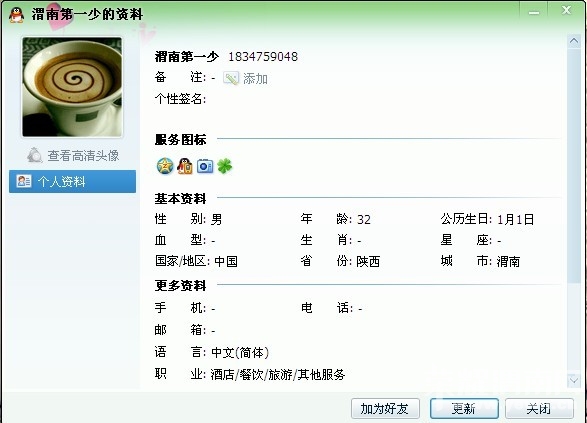Click the 更新 button
Viewport: 587px width, 423px height.
464,408
